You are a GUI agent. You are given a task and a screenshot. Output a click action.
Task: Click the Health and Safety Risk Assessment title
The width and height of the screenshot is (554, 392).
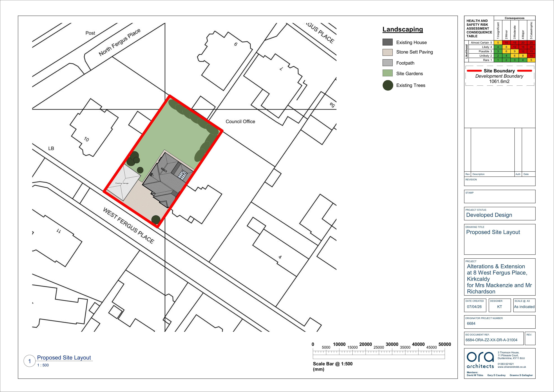click(479, 28)
